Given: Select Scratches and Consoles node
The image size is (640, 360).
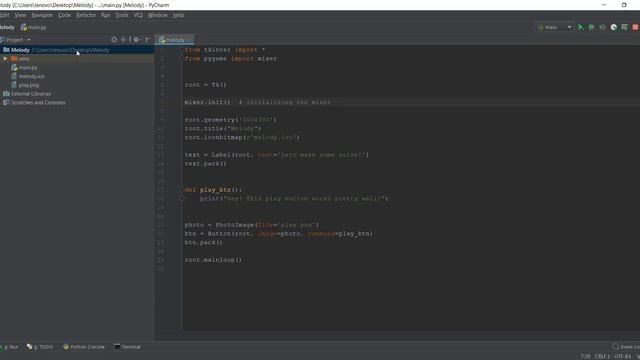Looking at the screenshot, I should pos(38,102).
